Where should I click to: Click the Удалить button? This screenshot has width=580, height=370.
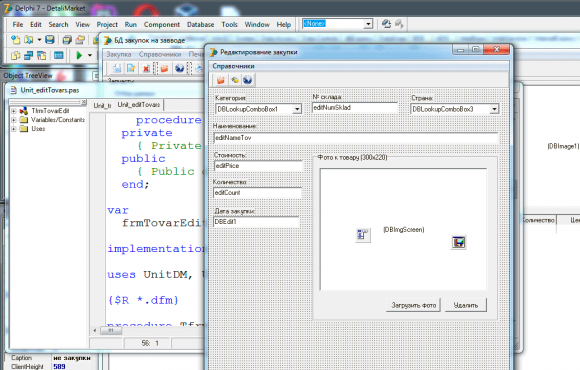[x=466, y=305]
